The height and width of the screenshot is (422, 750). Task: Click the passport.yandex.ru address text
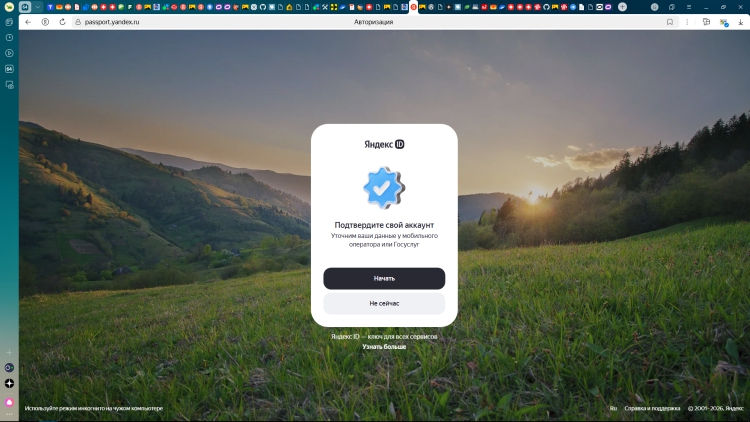pos(112,22)
